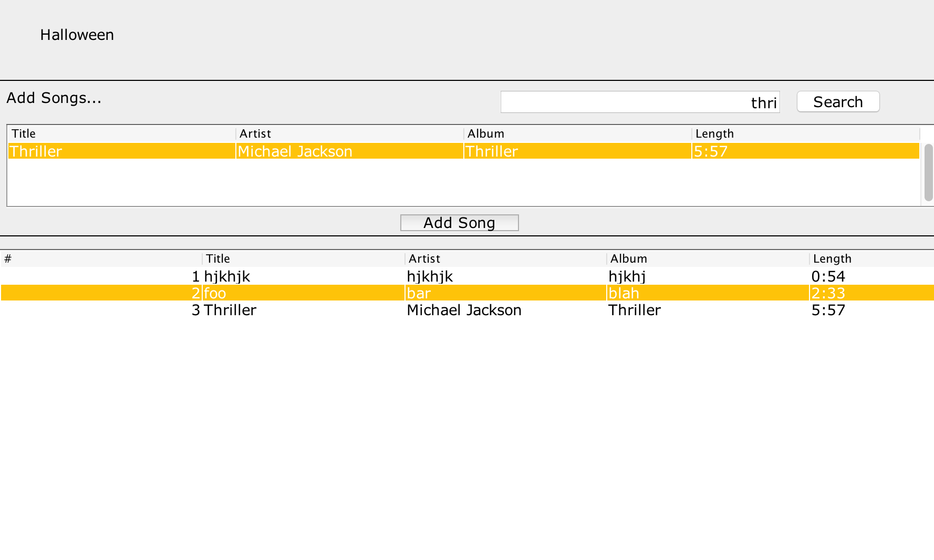This screenshot has width=934, height=560.
Task: Click the 'Add Songs...' label
Action: (54, 98)
